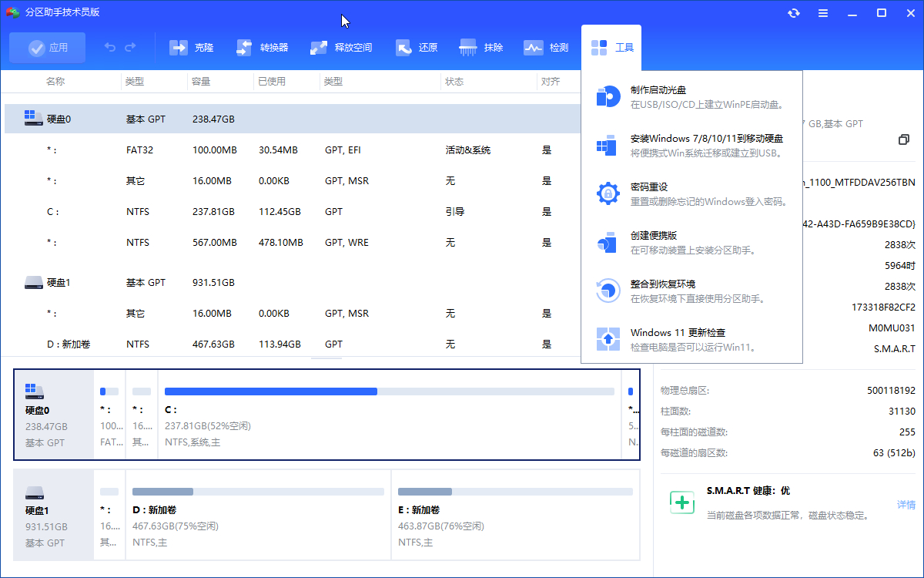Select menu item 密码重设
924x578 pixels.
point(691,193)
